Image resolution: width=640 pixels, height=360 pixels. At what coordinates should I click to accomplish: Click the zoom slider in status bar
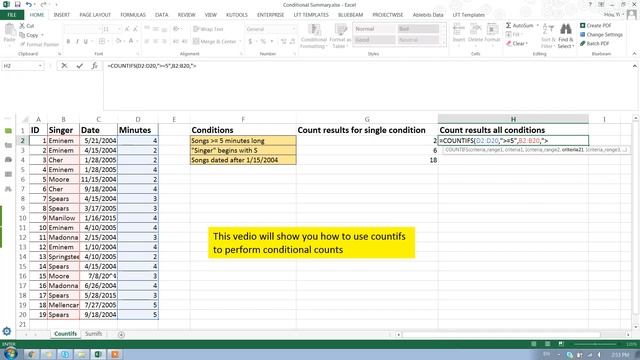click(x=594, y=344)
